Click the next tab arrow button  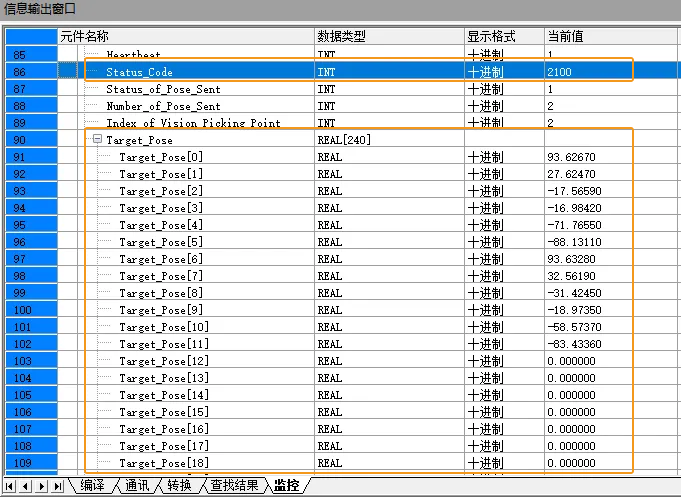42,486
